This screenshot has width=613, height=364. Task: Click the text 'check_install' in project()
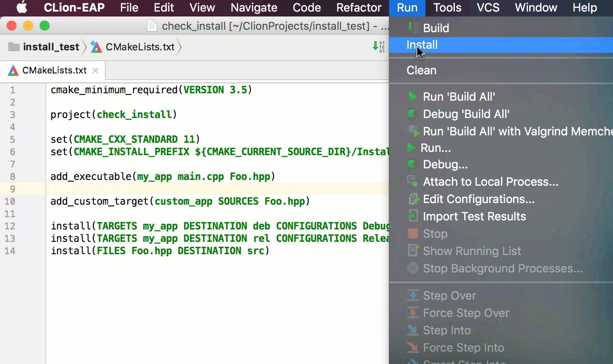pyautogui.click(x=134, y=115)
